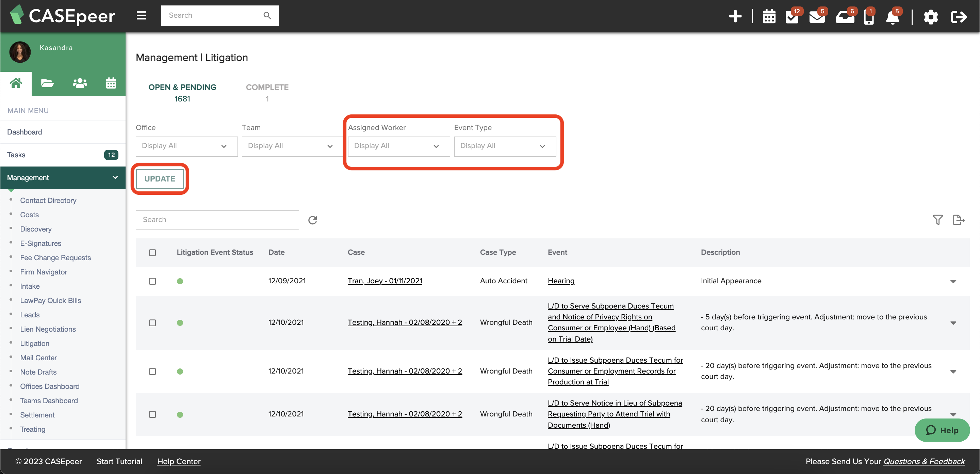Viewport: 980px width, 474px height.
Task: Expand the Notice in Lieu of Subpoena row arrow
Action: point(953,414)
